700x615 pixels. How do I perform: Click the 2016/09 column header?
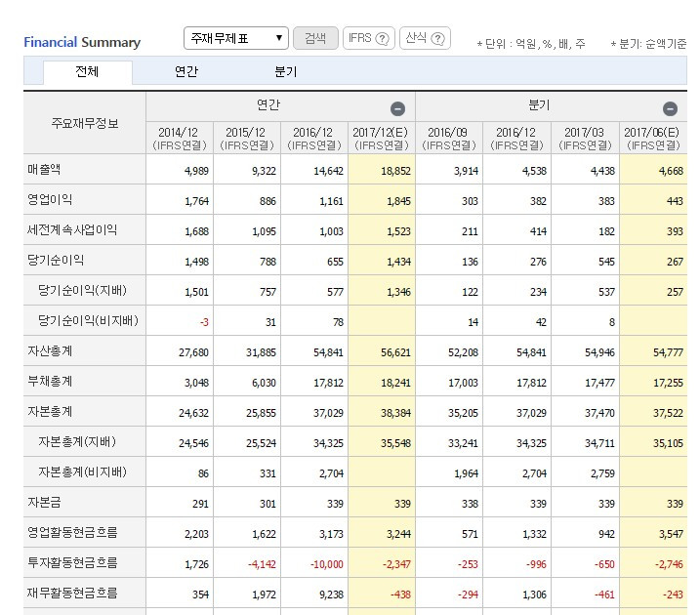[449, 139]
